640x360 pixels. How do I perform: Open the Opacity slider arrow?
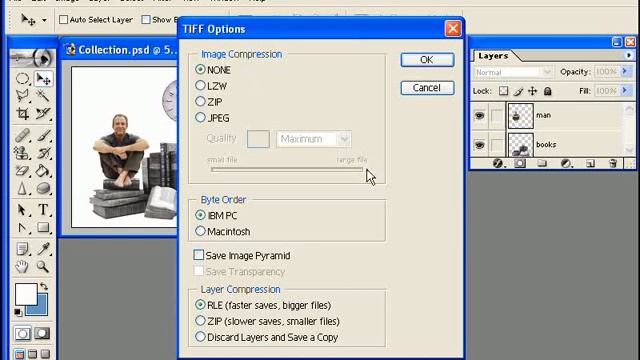pos(624,71)
